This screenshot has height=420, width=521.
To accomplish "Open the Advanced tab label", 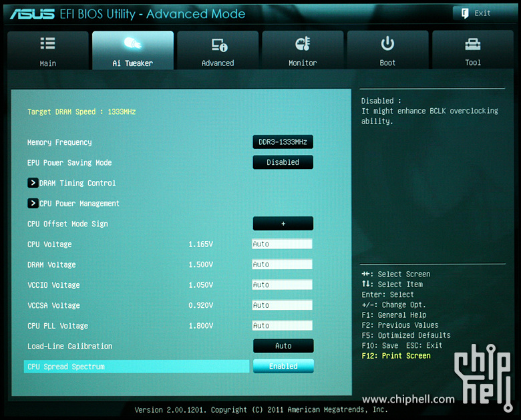I will click(x=218, y=63).
